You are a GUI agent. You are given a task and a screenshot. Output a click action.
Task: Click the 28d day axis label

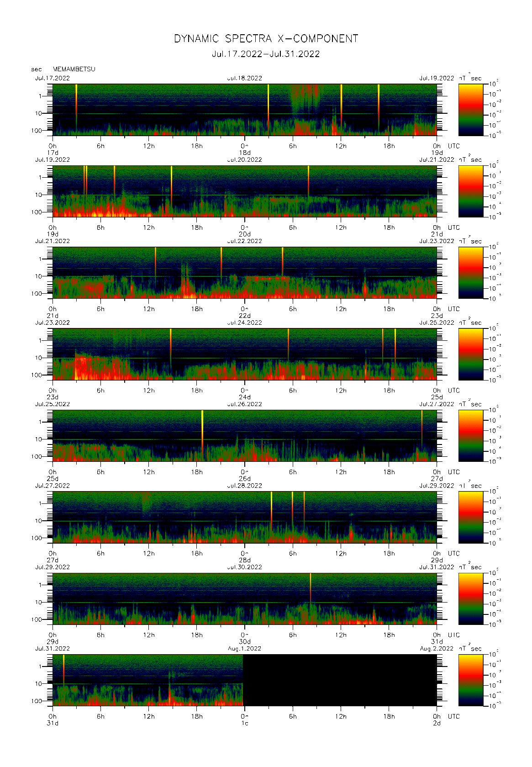point(245,560)
